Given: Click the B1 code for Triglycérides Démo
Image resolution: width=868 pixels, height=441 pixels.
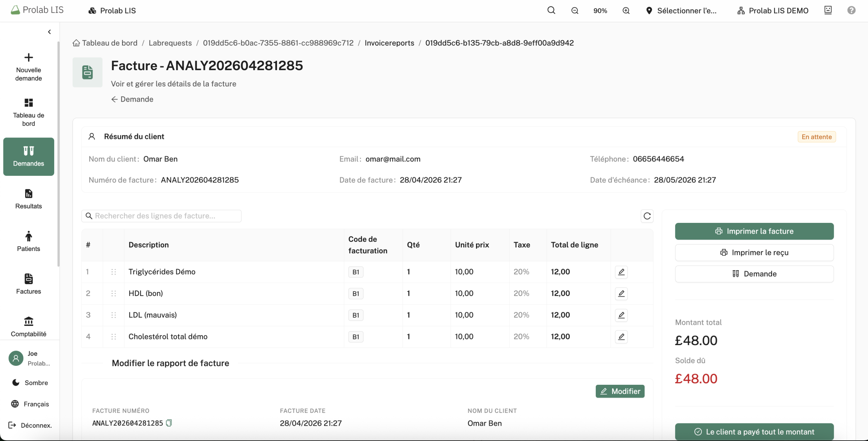Looking at the screenshot, I should 356,272.
